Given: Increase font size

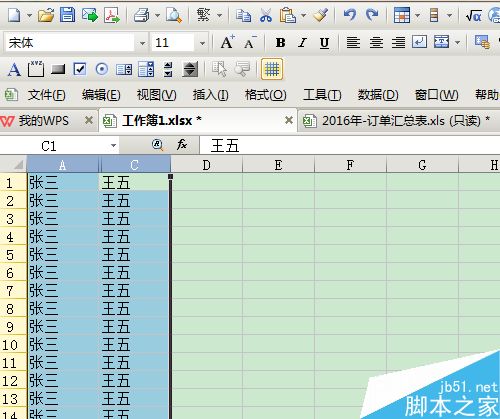Looking at the screenshot, I should click(x=228, y=42).
